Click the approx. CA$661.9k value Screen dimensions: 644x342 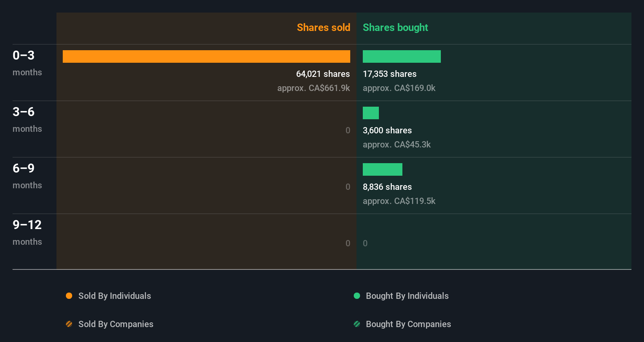click(x=313, y=88)
